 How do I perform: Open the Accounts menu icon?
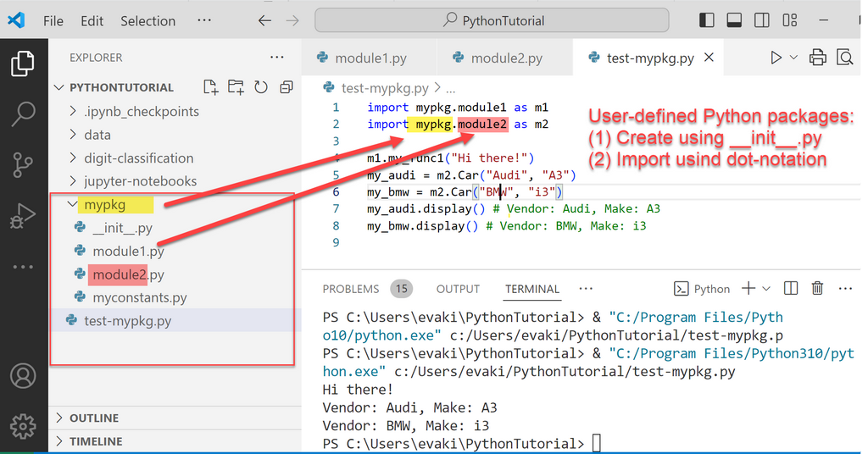(x=23, y=377)
